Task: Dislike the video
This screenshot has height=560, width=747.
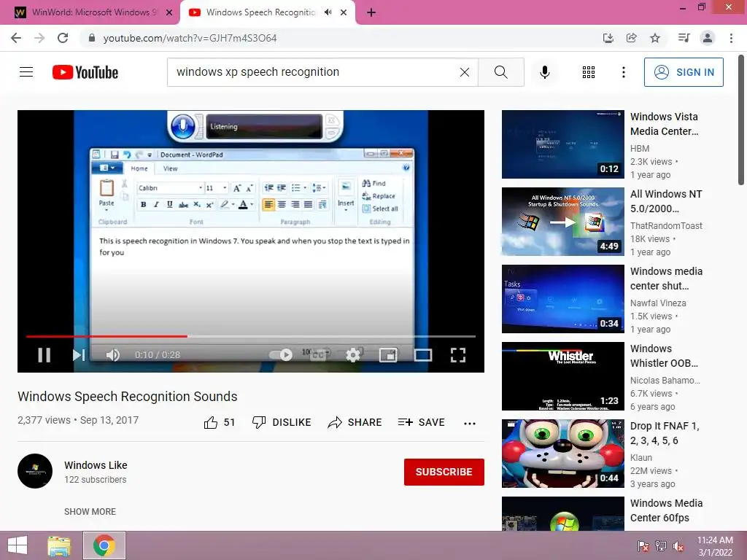Action: pyautogui.click(x=282, y=422)
